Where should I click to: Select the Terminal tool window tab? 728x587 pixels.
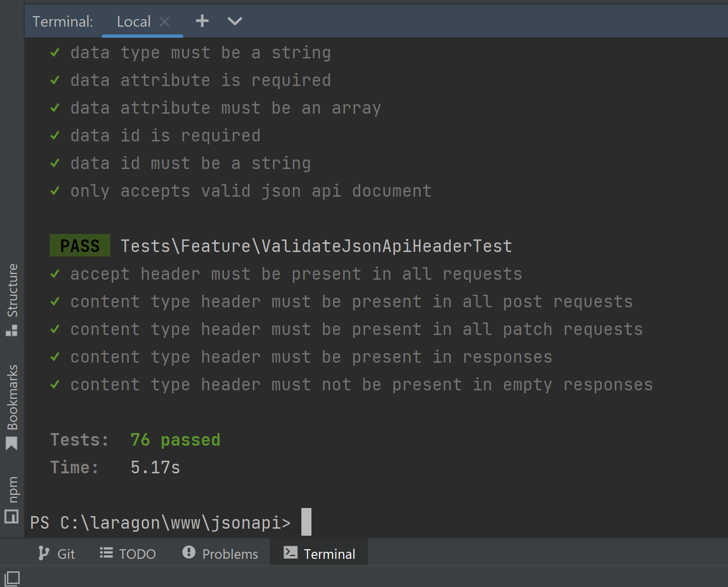[319, 553]
